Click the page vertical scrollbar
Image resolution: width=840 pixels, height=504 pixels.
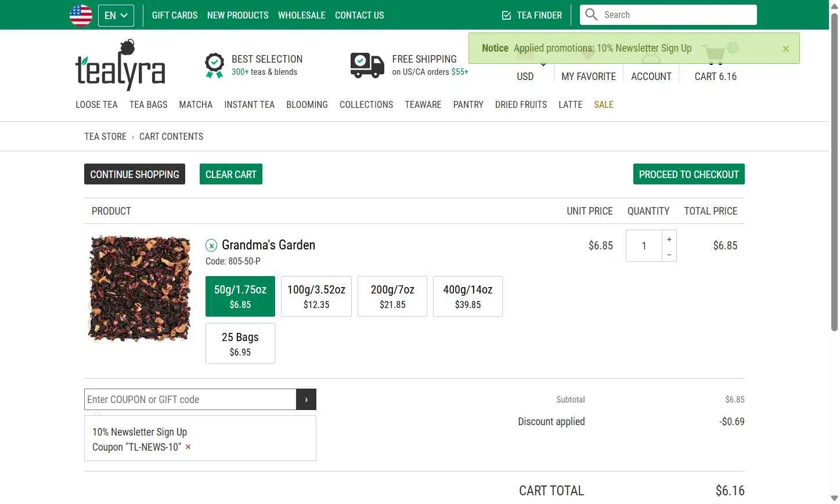pyautogui.click(x=834, y=171)
